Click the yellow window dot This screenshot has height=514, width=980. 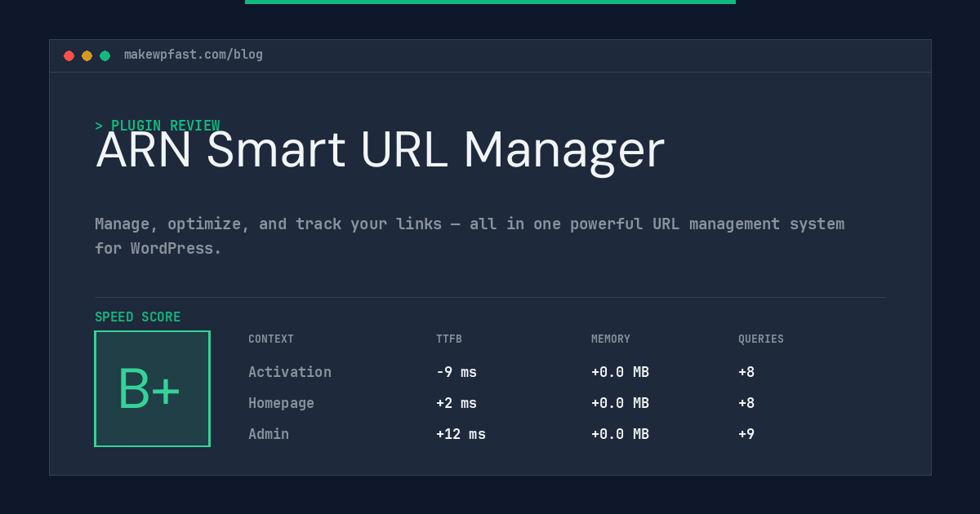(x=87, y=55)
